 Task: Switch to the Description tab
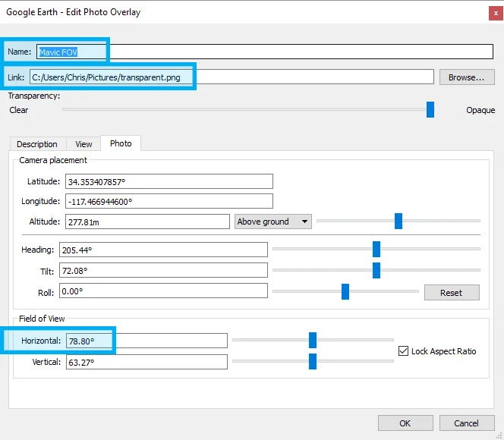37,144
